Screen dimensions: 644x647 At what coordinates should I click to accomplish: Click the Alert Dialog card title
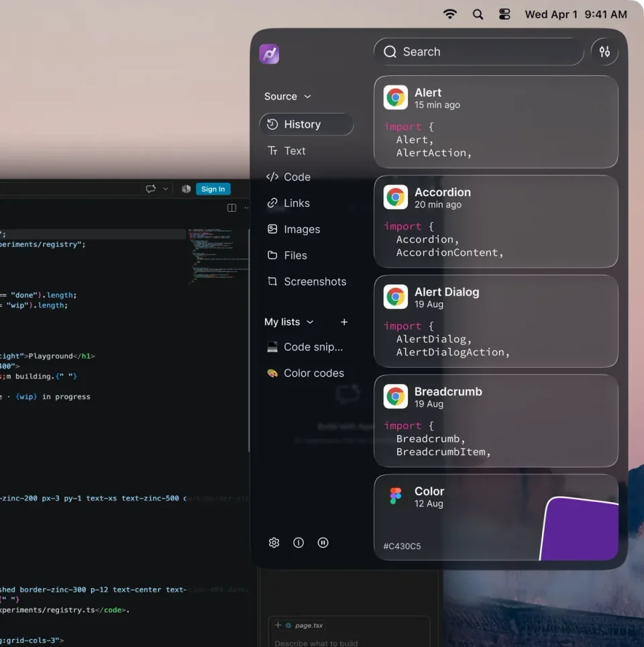pos(447,292)
